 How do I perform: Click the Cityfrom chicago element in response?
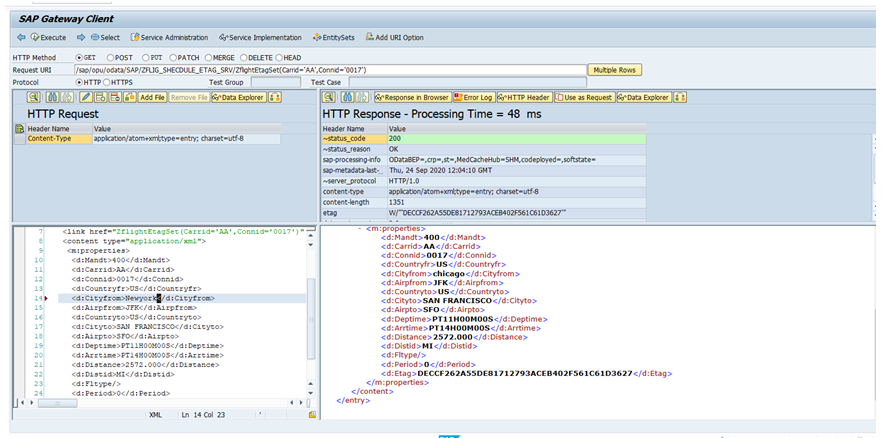click(451, 274)
